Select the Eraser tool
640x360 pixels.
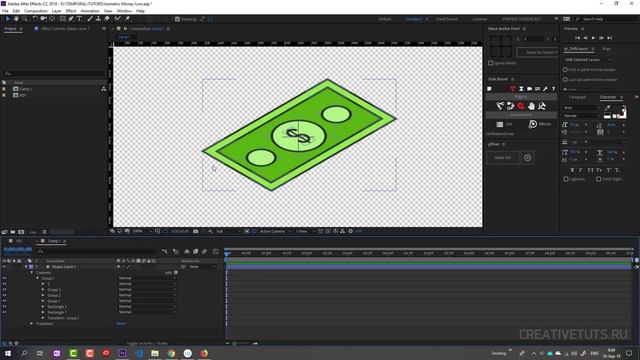[x=107, y=19]
